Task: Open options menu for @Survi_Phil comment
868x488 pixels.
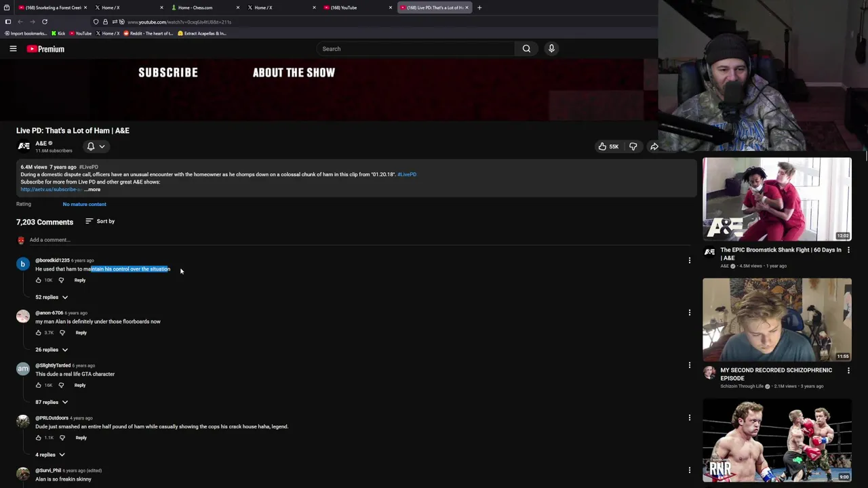Action: [x=690, y=470]
